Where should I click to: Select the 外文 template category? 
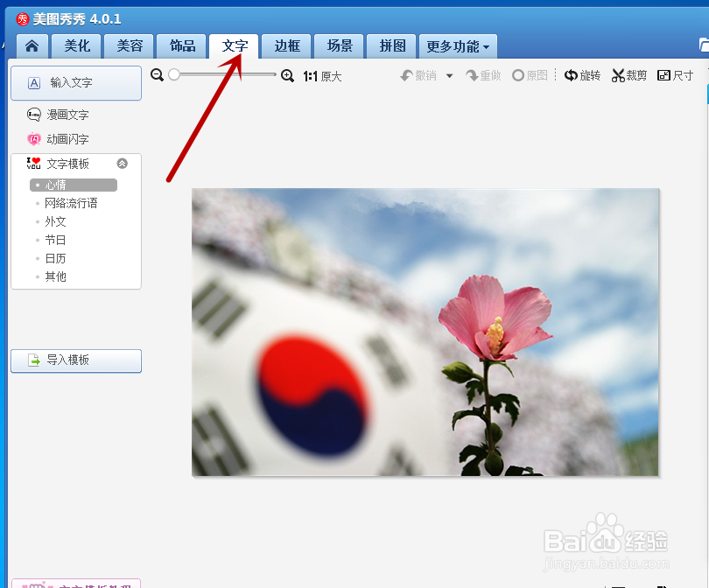[x=55, y=222]
